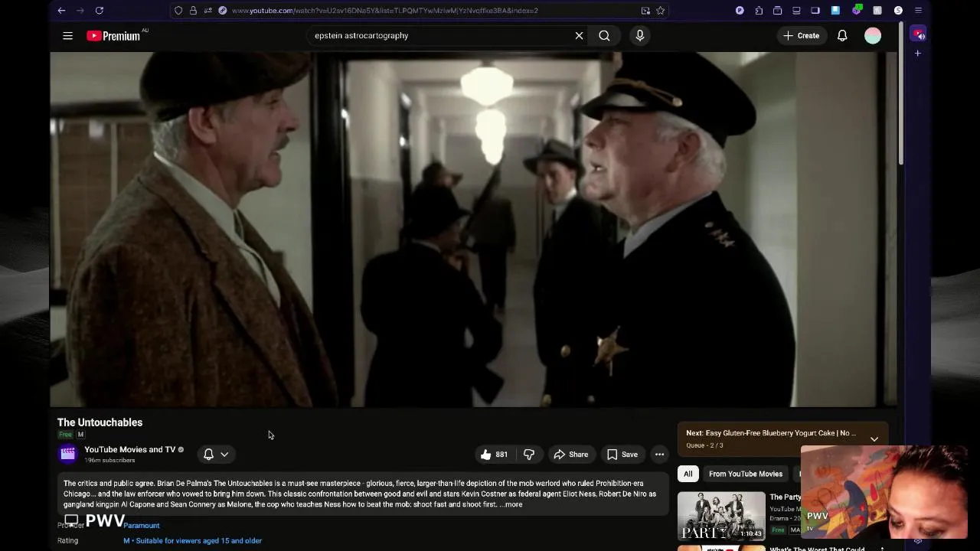Click 'Next: Easy Gluten-Free Blueberry Yogurt Cake' queue header
The height and width of the screenshot is (551, 980).
(771, 433)
